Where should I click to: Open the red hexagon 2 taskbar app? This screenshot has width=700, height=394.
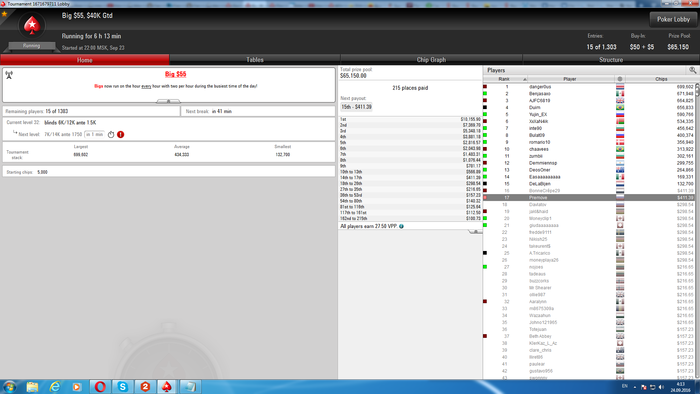click(x=145, y=387)
